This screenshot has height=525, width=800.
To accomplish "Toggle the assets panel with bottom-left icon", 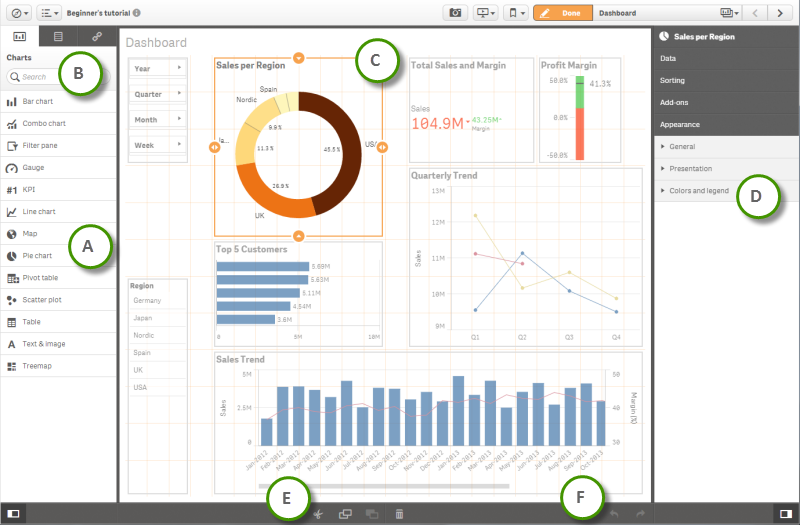I will [x=13, y=513].
